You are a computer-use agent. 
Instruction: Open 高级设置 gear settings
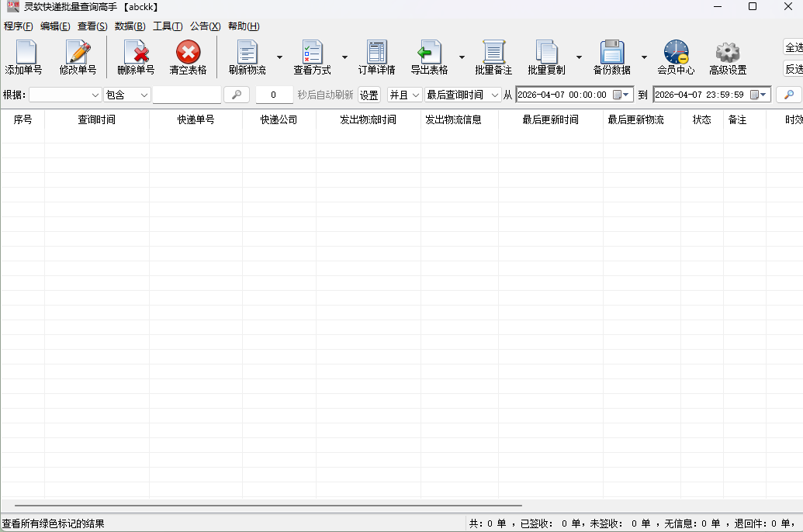(x=727, y=53)
